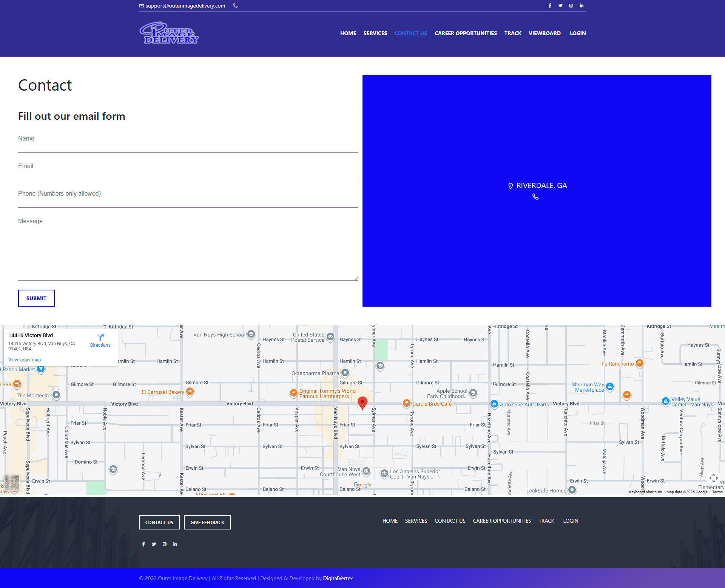Toggle fullscreen map view button
The height and width of the screenshot is (588, 725).
[x=713, y=478]
